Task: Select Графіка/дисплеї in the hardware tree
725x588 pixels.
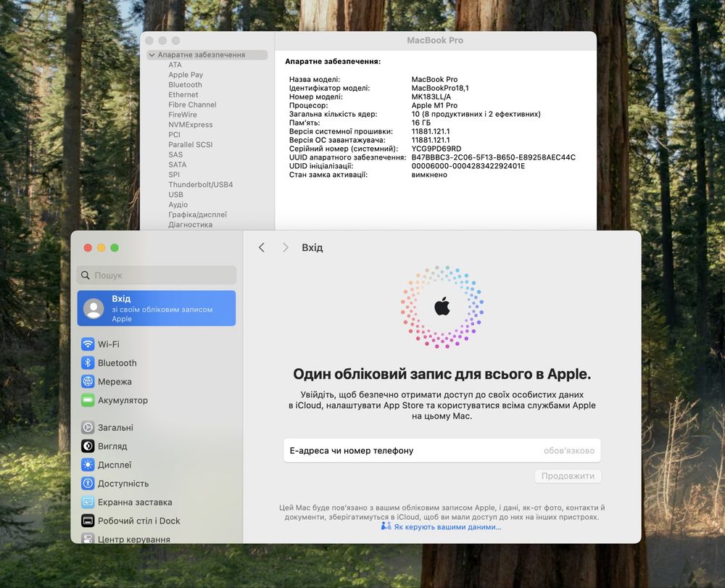Action: [x=197, y=215]
